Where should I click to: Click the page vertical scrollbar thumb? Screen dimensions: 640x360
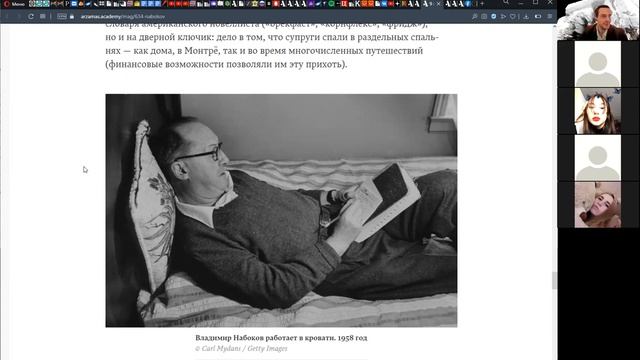pos(554,280)
